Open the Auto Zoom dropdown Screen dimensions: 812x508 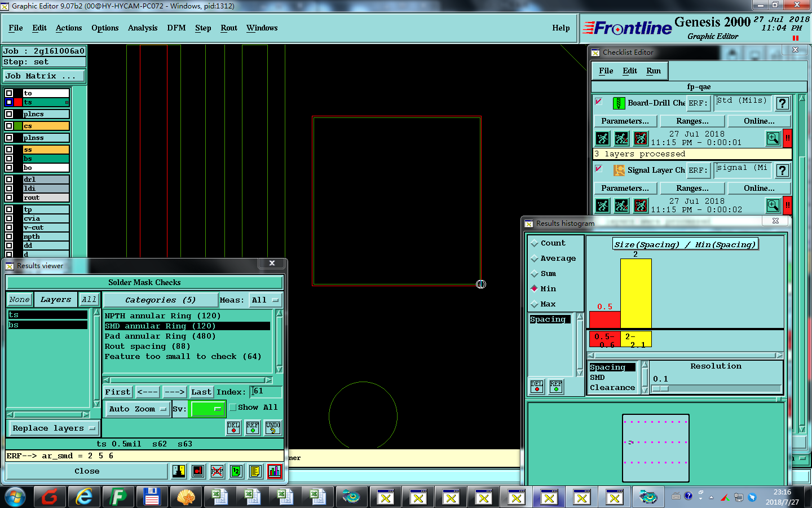[x=138, y=409]
